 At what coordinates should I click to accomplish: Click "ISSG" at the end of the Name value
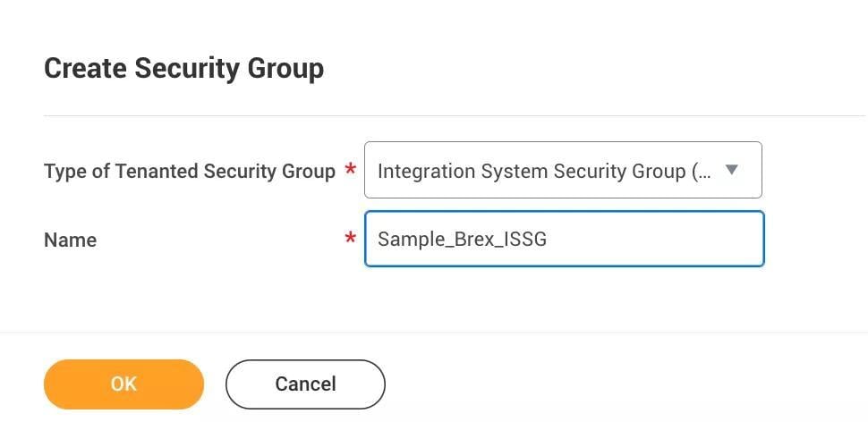[x=525, y=239]
